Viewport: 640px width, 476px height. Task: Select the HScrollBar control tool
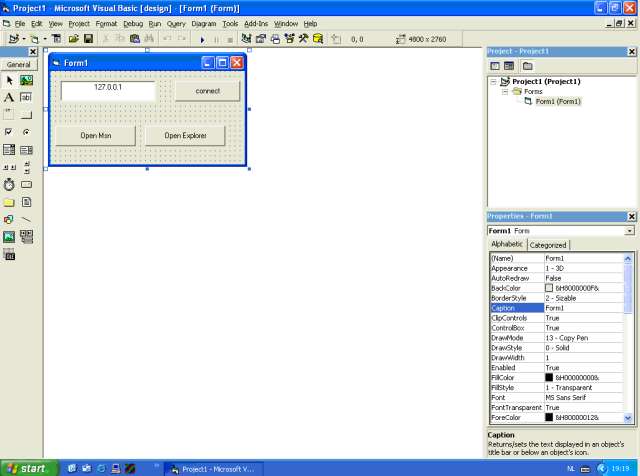[x=9, y=167]
